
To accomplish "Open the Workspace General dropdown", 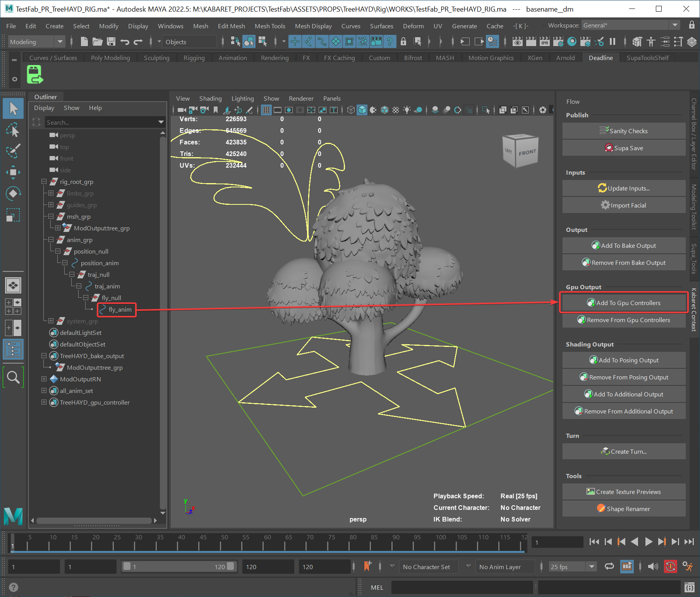I will (x=631, y=25).
